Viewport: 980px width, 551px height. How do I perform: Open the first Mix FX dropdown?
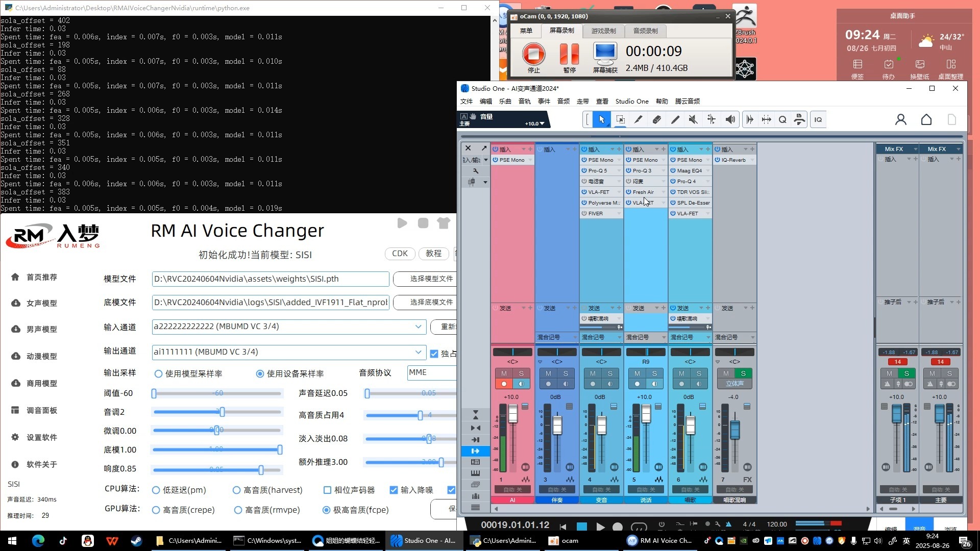click(x=915, y=149)
